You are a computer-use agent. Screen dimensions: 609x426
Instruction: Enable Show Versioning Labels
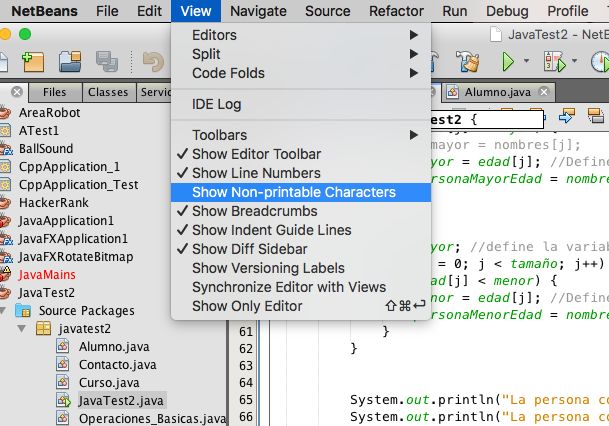tap(301, 268)
